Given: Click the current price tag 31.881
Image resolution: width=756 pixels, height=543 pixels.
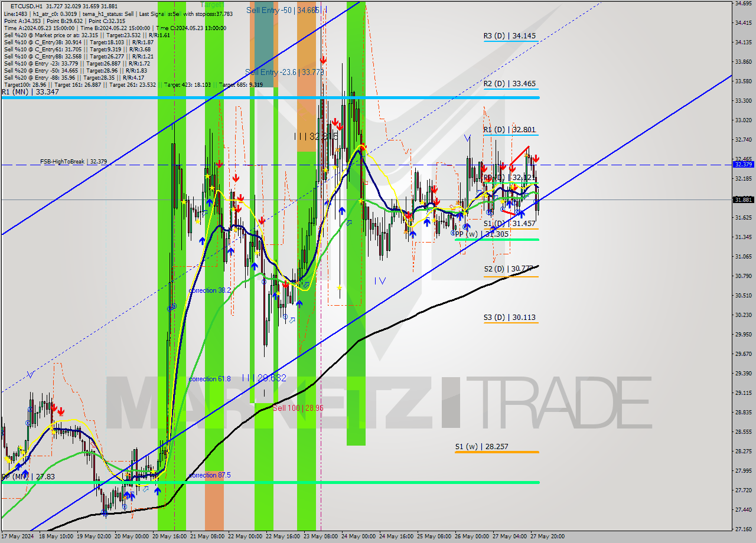Looking at the screenshot, I should (743, 199).
